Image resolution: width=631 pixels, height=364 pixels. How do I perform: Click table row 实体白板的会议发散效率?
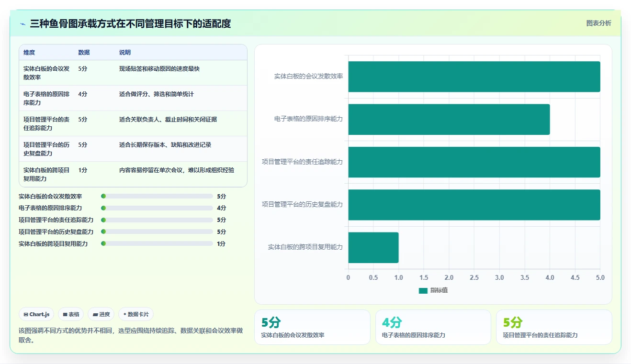coord(133,73)
